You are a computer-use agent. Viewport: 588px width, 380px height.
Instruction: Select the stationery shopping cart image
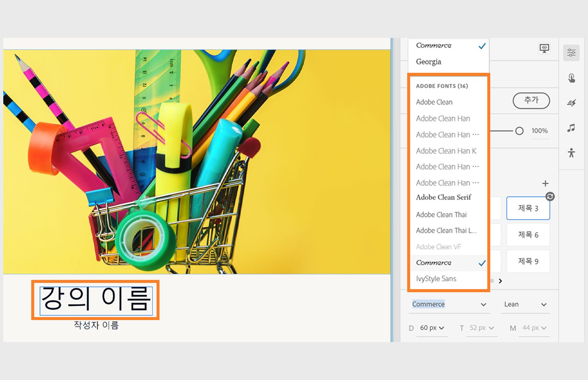pyautogui.click(x=197, y=162)
